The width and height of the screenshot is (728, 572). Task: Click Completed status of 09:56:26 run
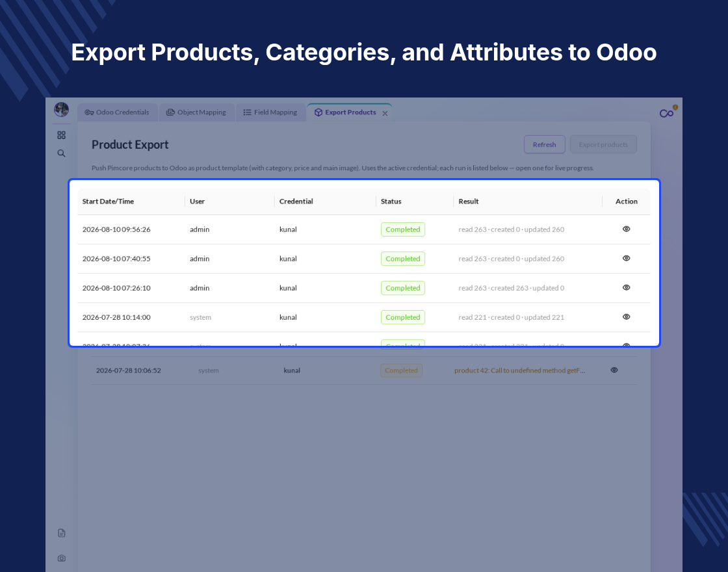(x=403, y=229)
